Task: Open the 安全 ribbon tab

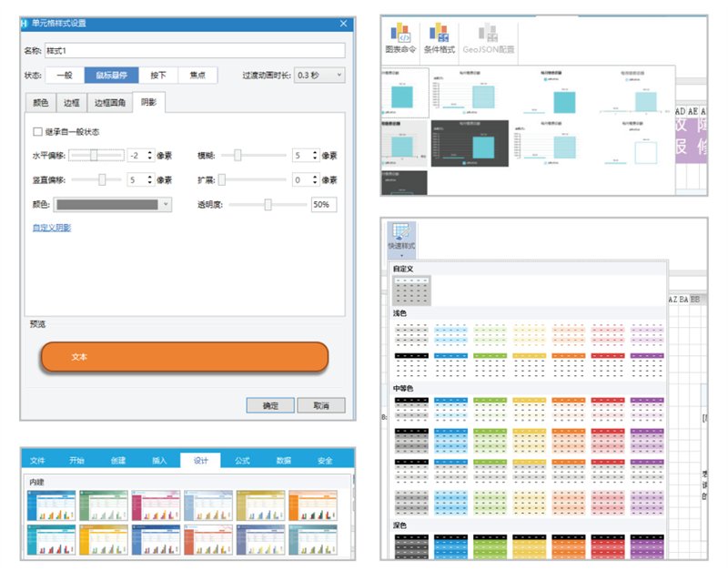Action: pos(325,461)
